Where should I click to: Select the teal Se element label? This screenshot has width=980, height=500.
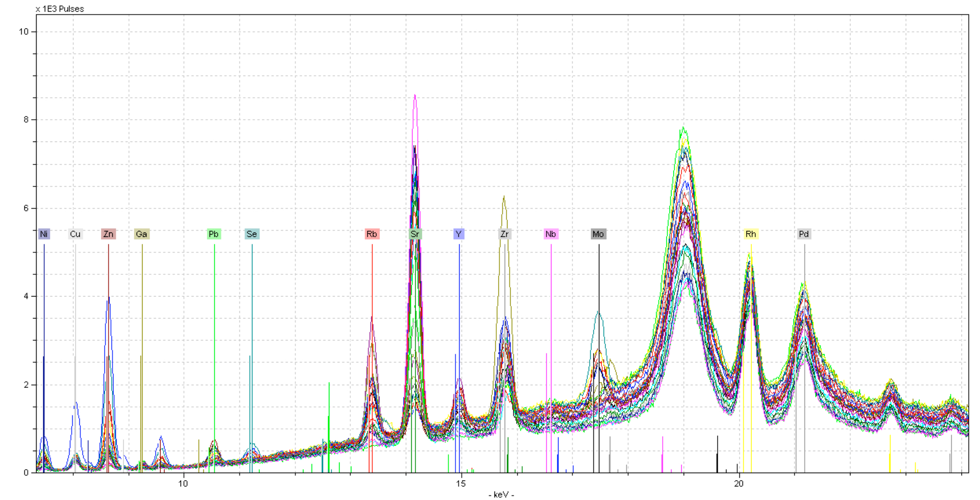pyautogui.click(x=252, y=234)
